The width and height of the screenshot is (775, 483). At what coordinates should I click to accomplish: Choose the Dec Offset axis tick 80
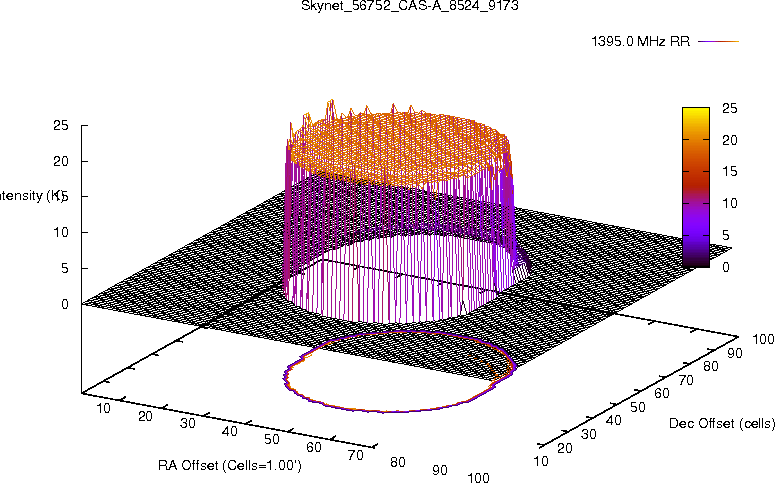click(x=711, y=366)
